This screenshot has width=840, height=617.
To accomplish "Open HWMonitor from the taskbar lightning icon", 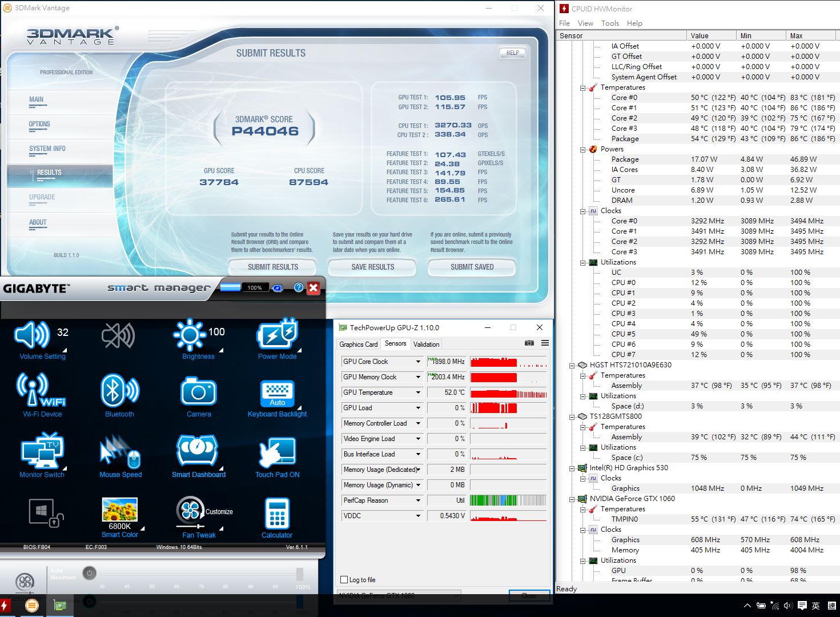I will [x=4, y=606].
